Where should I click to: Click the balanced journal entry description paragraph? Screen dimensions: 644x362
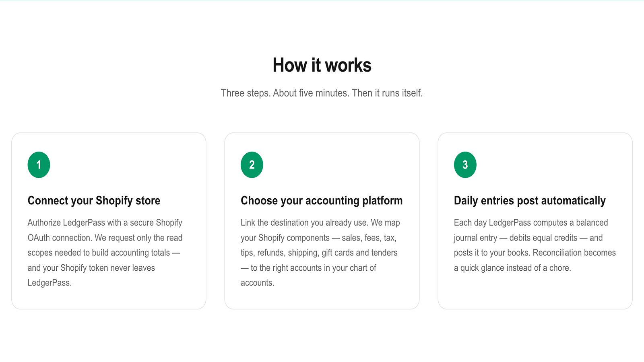point(535,245)
